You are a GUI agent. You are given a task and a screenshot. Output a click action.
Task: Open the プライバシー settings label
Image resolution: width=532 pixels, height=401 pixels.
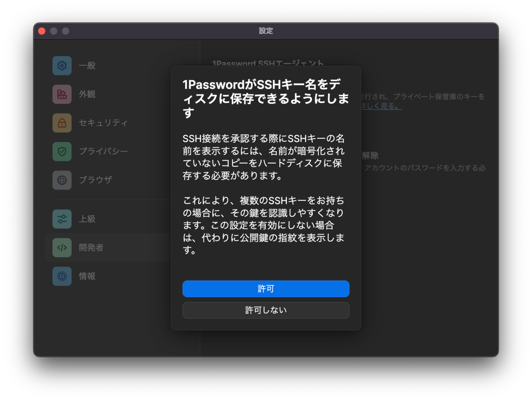coord(103,151)
